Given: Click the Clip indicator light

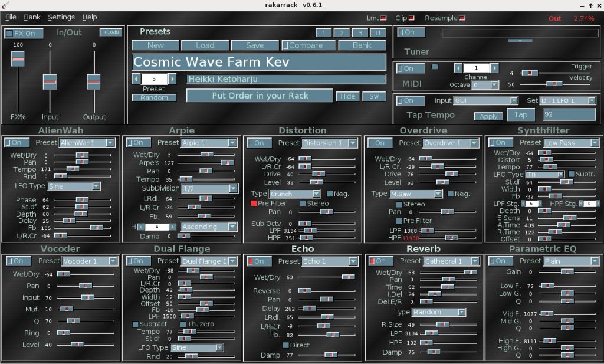Looking at the screenshot, I should pos(412,18).
